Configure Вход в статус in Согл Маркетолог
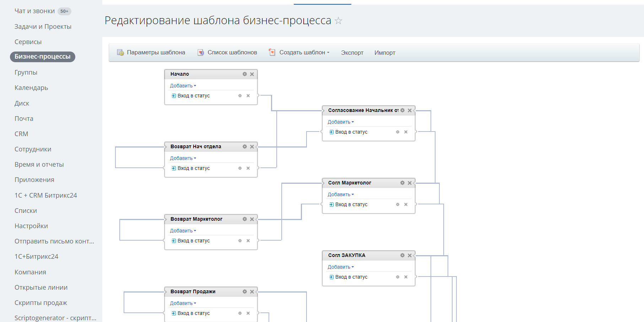The height and width of the screenshot is (322, 644). click(397, 204)
